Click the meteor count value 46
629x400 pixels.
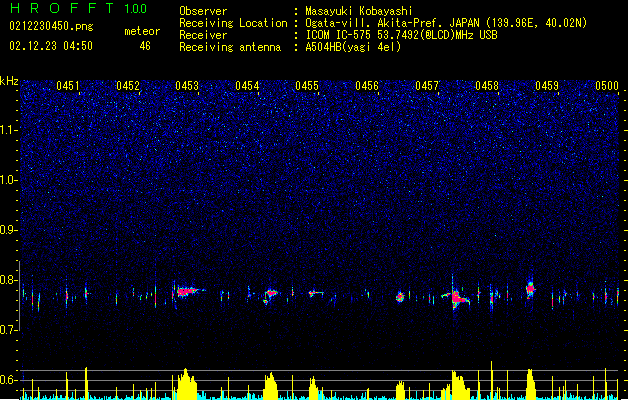(x=145, y=46)
